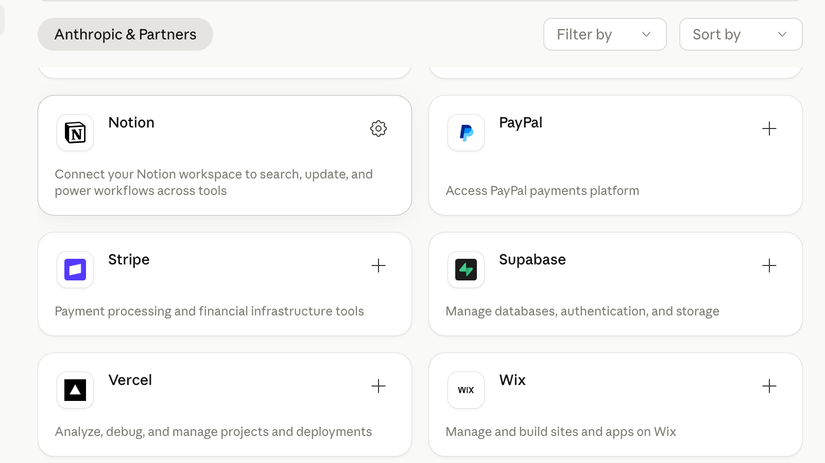Add the Wix connector with plus

click(769, 386)
